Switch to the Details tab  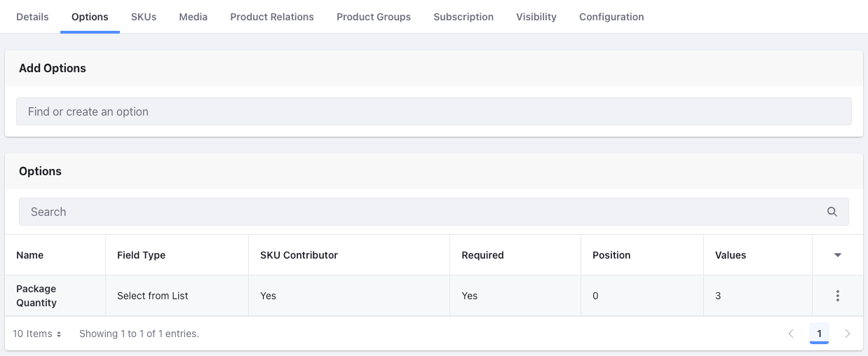[x=32, y=17]
